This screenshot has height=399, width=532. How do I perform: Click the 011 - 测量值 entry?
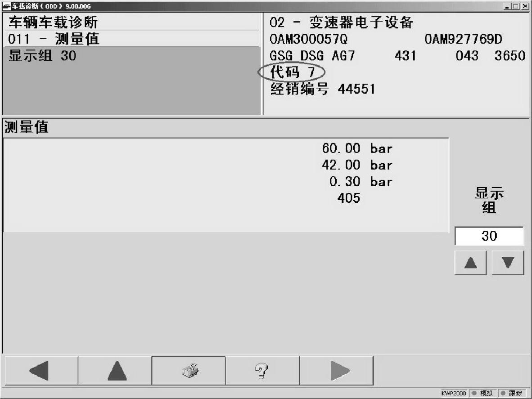coord(54,39)
